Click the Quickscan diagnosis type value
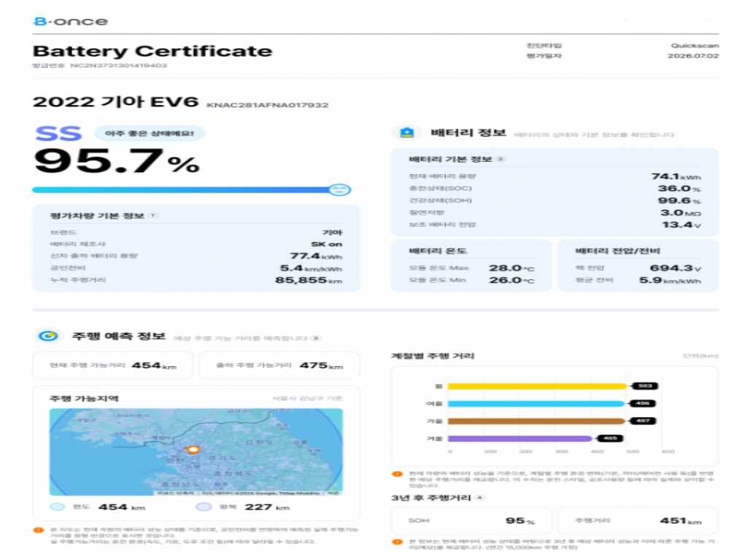747x560 pixels. tap(694, 46)
